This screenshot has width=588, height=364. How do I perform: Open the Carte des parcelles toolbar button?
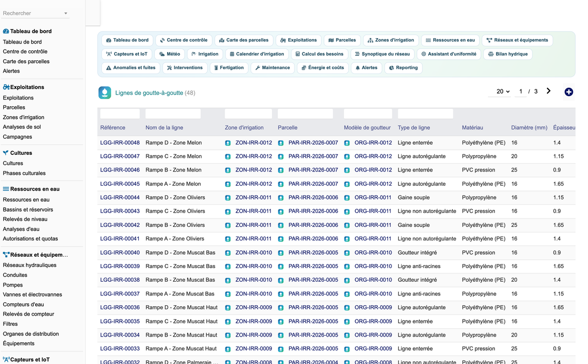point(244,40)
